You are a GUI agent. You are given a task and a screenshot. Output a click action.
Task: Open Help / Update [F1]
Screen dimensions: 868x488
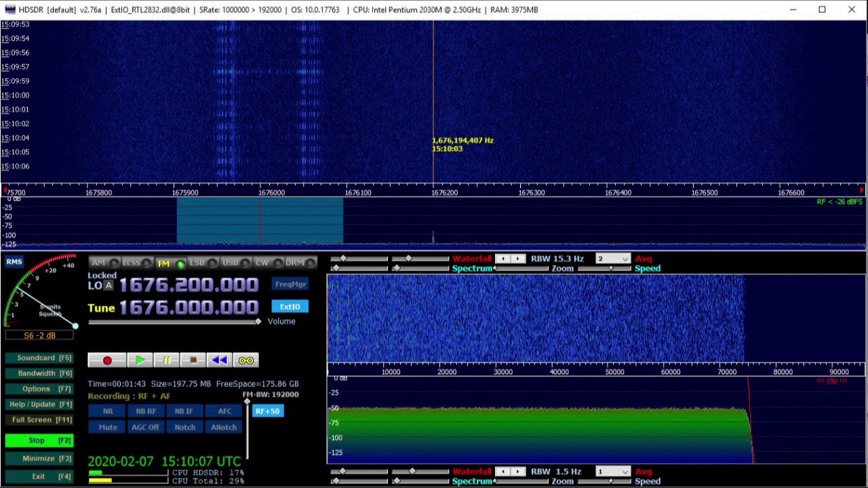coord(39,405)
